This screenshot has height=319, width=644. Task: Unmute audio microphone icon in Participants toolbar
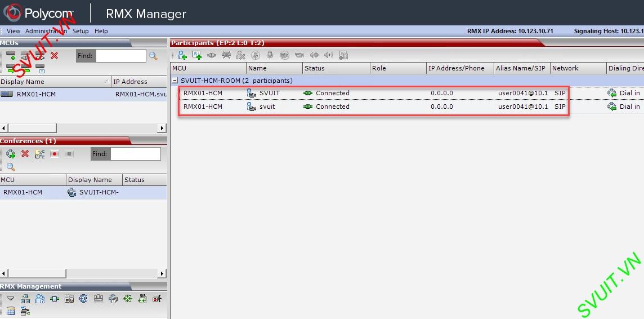[270, 55]
